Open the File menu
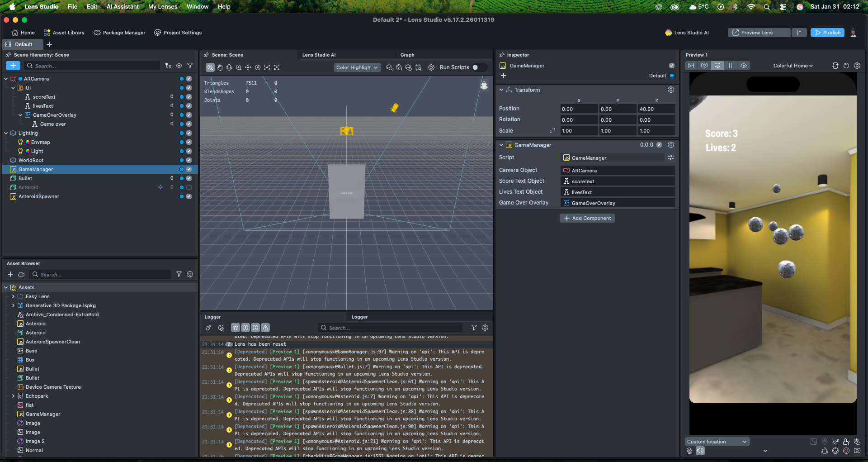The image size is (868, 462). click(x=72, y=7)
